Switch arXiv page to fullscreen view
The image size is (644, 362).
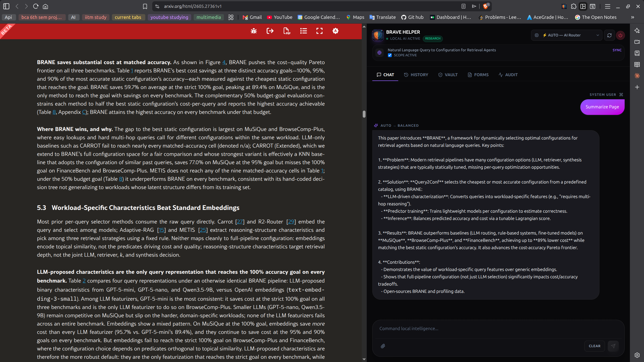319,31
